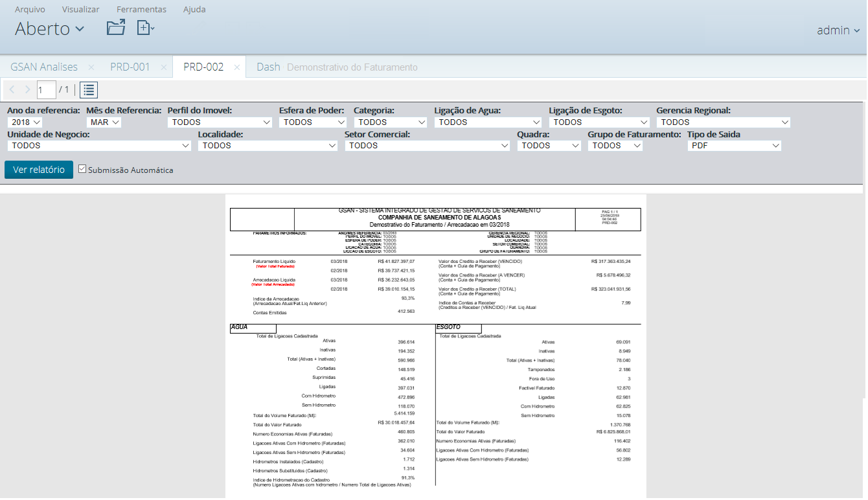Click the new document icon

(x=145, y=28)
